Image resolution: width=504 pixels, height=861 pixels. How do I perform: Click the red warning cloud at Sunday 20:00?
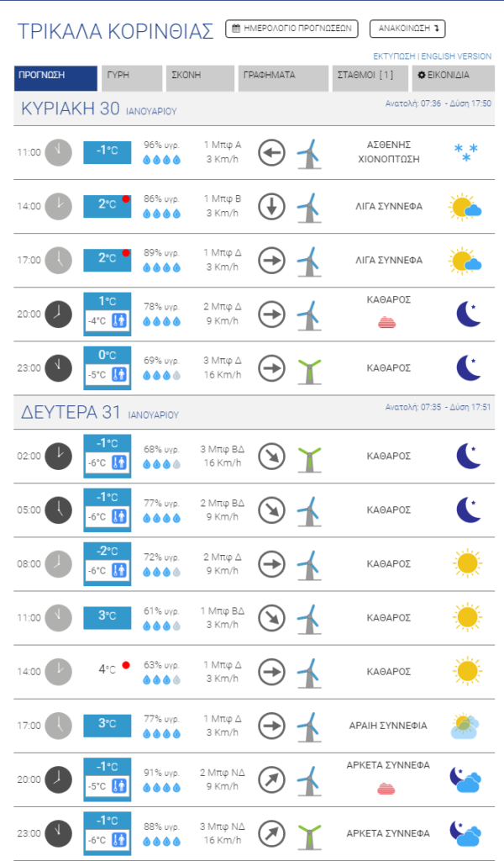[x=387, y=322]
